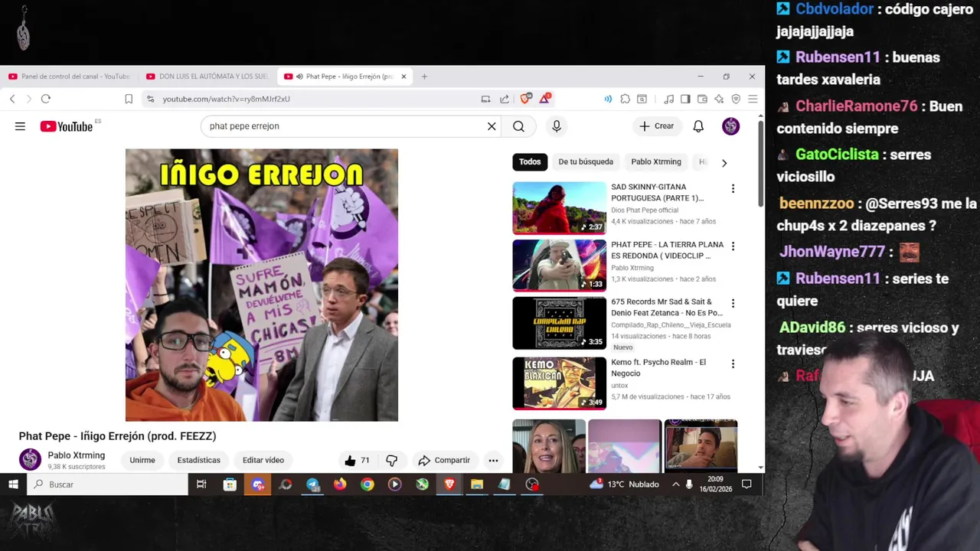Open Brave VPN shield icon
Image resolution: width=980 pixels, height=551 pixels.
[736, 99]
